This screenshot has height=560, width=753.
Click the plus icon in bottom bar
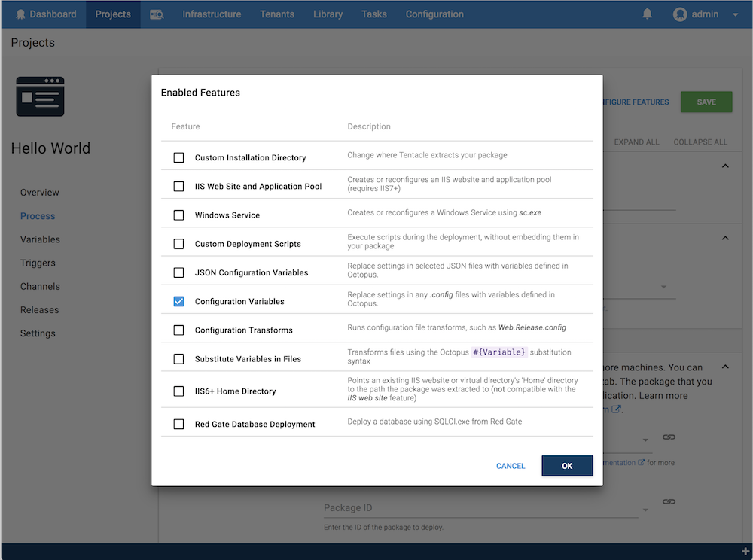[x=745, y=552]
